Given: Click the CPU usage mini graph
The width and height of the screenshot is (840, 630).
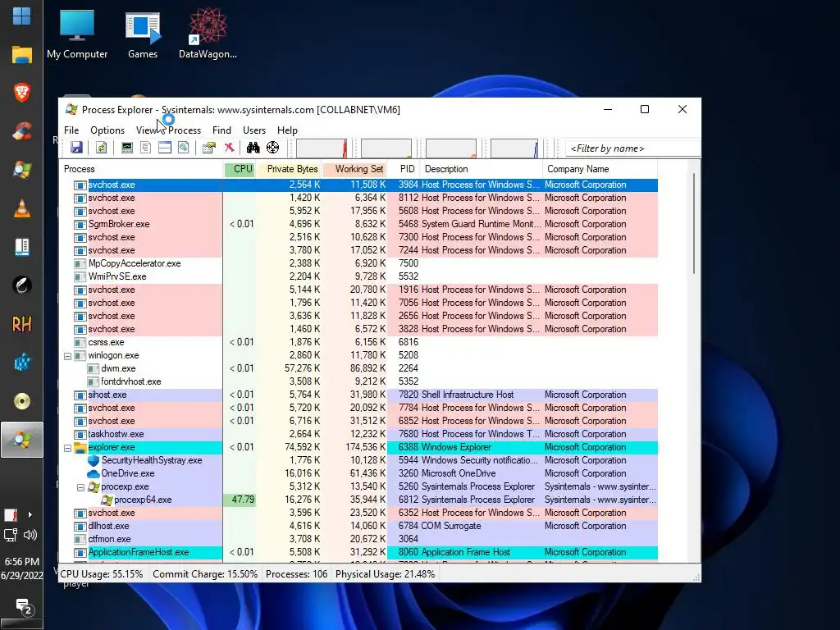Looking at the screenshot, I should 322,148.
